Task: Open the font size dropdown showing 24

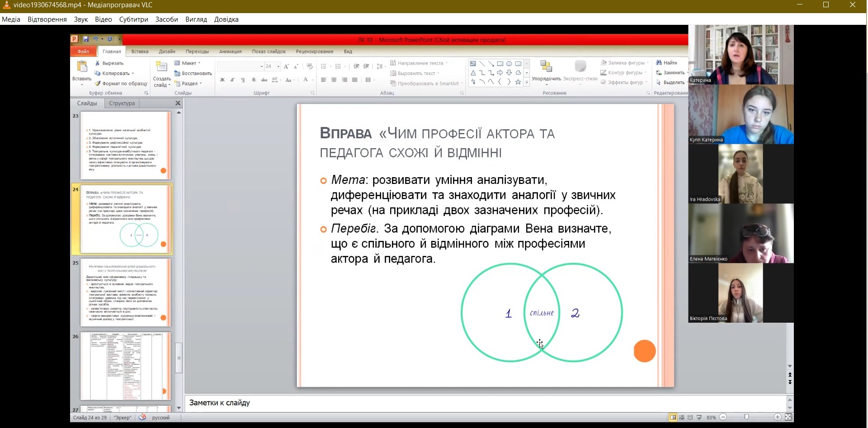Action: pyautogui.click(x=278, y=66)
